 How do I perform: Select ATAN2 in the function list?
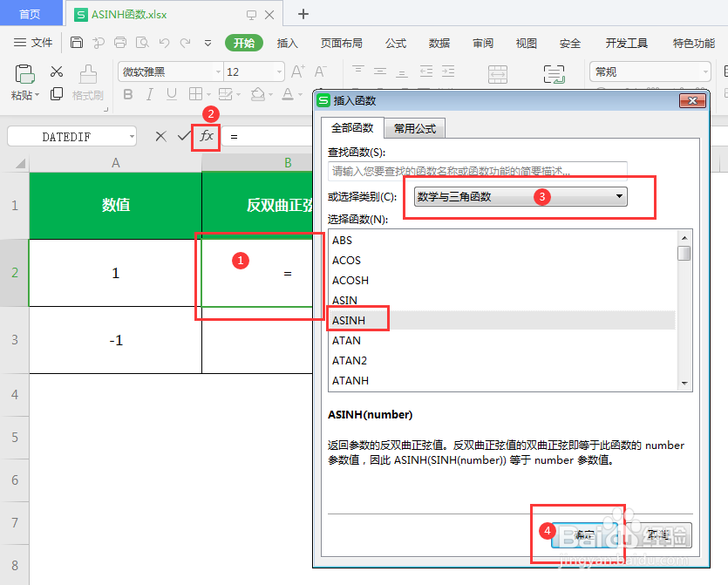click(501, 360)
